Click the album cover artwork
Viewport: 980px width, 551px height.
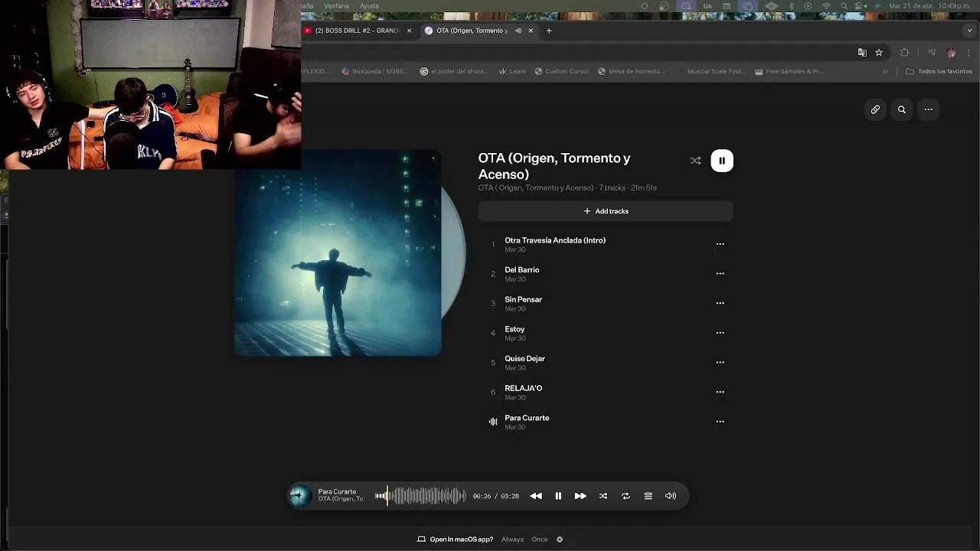click(338, 253)
